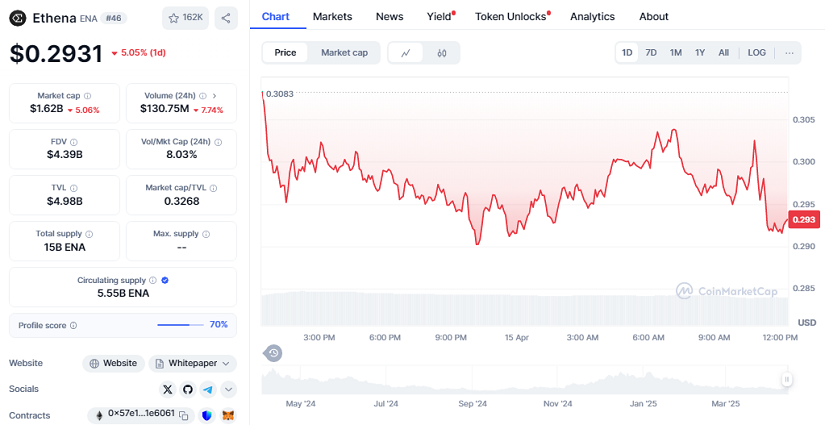Add token to MetaMask fox icon
Image resolution: width=825 pixels, height=425 pixels.
[228, 416]
